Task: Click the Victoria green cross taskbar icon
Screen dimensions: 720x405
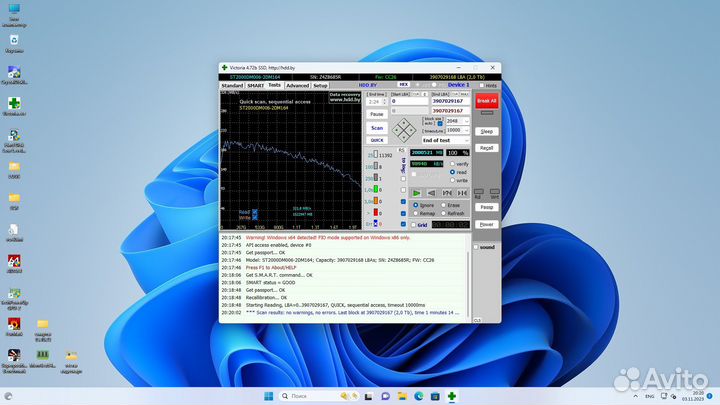Action: 452,396
